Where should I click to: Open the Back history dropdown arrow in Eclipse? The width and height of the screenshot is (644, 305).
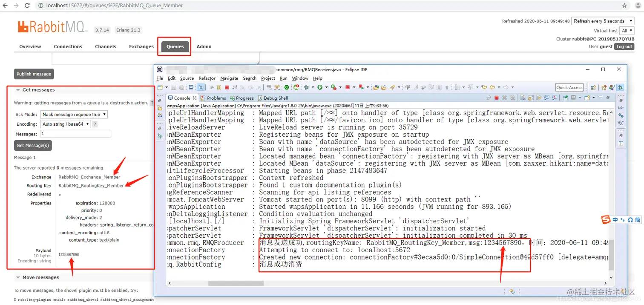[499, 87]
